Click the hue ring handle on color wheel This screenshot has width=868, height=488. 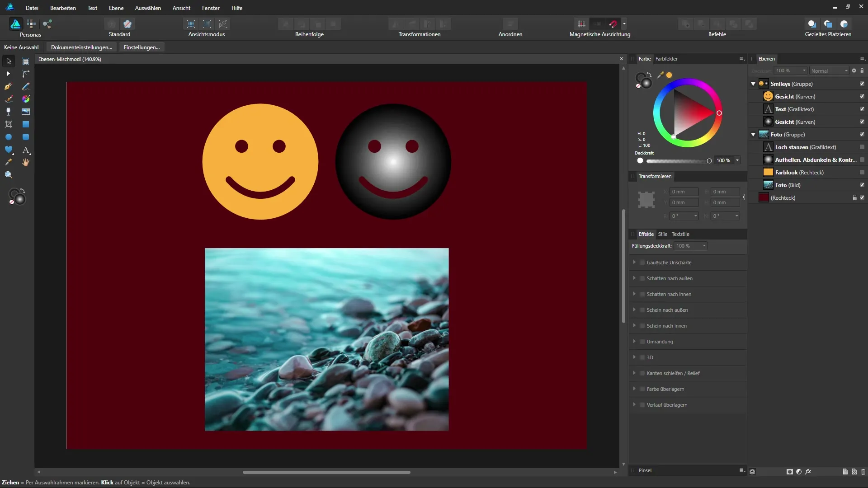(719, 113)
